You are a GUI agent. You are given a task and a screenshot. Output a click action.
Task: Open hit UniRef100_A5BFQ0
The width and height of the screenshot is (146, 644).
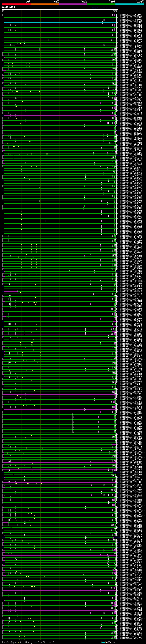131,17
